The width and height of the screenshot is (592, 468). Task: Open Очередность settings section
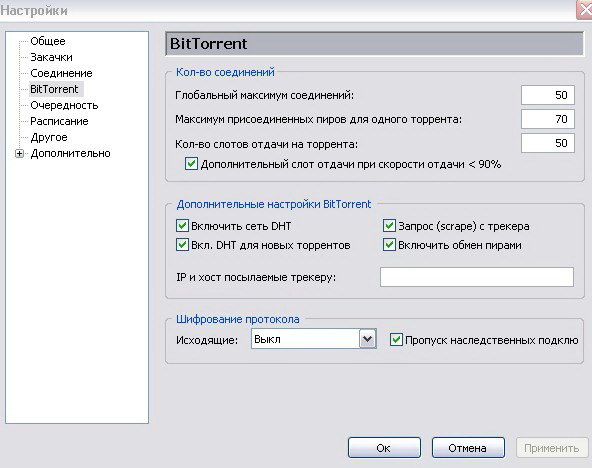coord(64,105)
